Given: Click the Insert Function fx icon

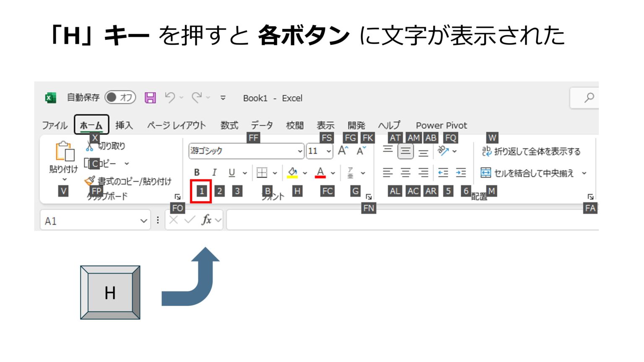Looking at the screenshot, I should click(206, 220).
